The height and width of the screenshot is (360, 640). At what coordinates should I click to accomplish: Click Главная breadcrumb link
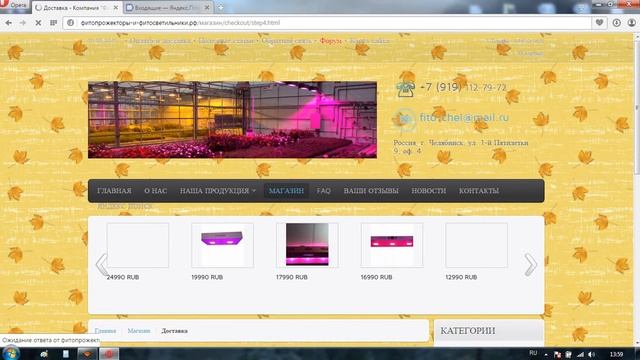click(105, 331)
